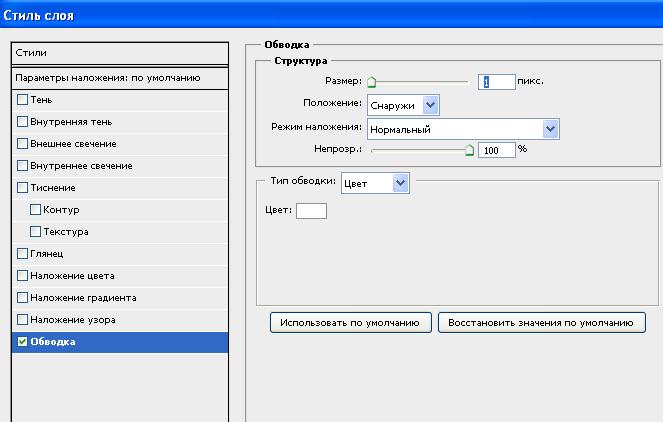The width and height of the screenshot is (663, 422).
Task: Turn on the Тиснение checkbox
Action: coord(22,188)
